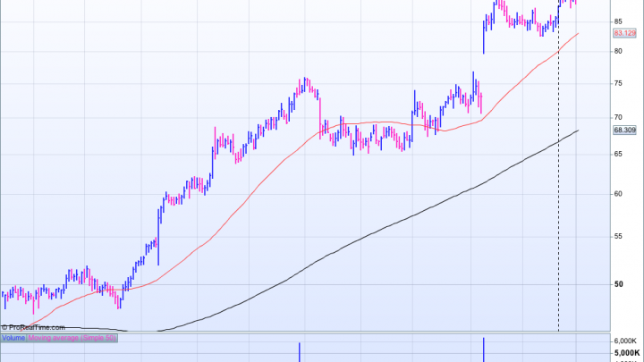Click the 60 price axis label

tap(618, 194)
